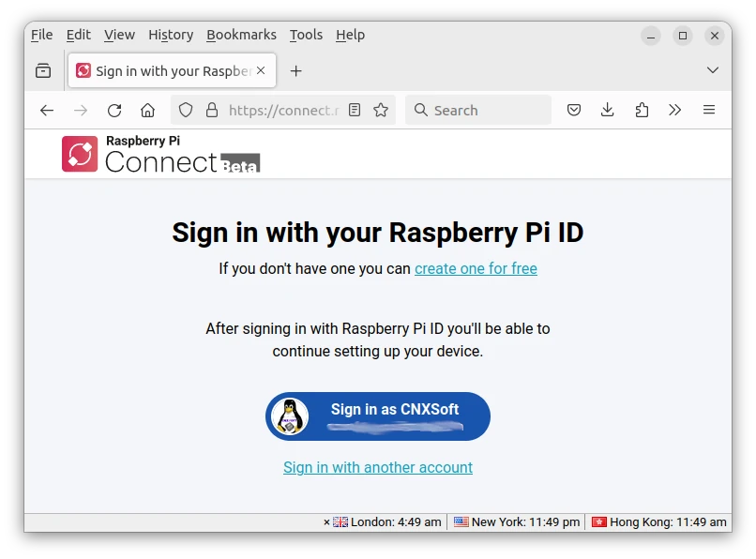Show site security padlock information

(x=212, y=111)
